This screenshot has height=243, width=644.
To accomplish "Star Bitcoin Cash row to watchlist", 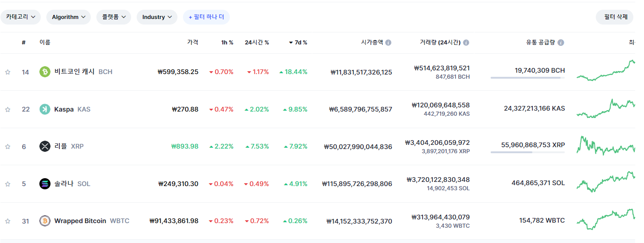I will (x=7, y=72).
